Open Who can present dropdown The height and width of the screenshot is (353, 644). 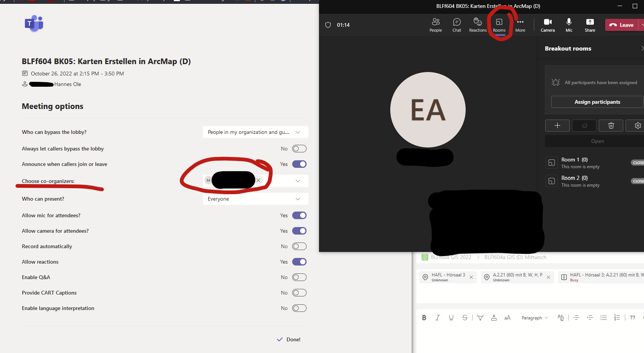tap(255, 199)
